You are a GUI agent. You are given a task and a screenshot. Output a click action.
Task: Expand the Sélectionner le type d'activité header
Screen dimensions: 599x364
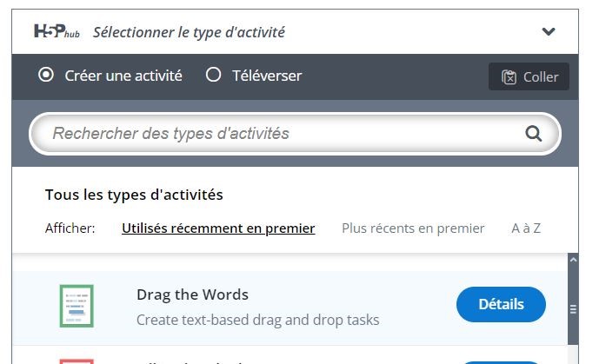point(189,32)
